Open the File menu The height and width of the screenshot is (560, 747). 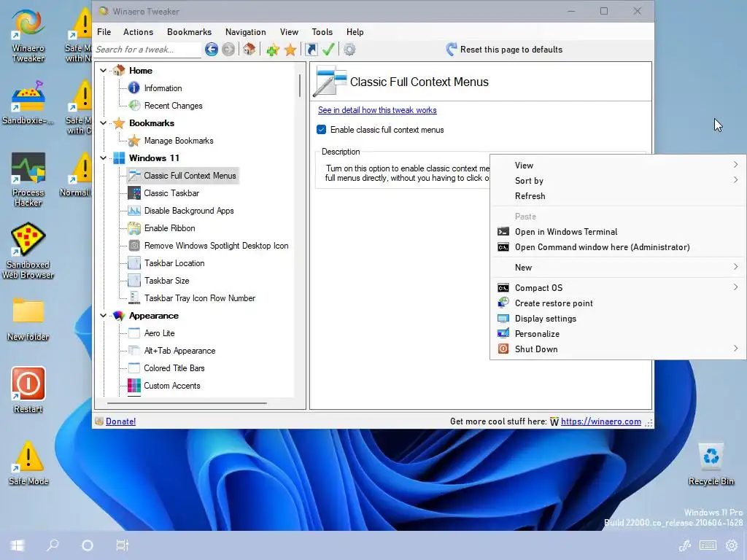[104, 32]
